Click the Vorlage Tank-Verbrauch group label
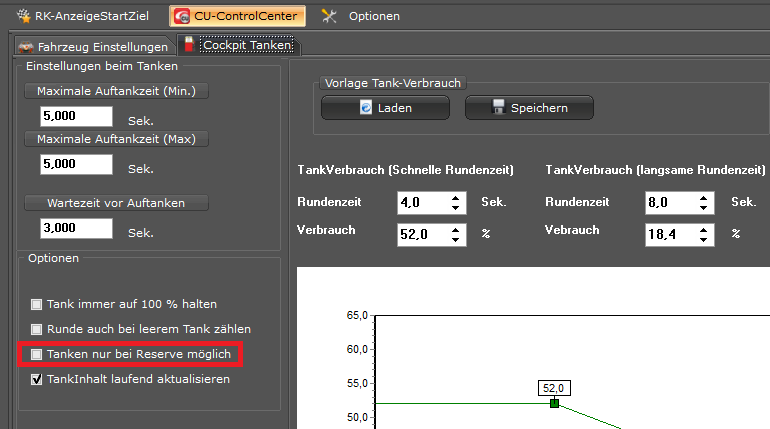 point(393,83)
